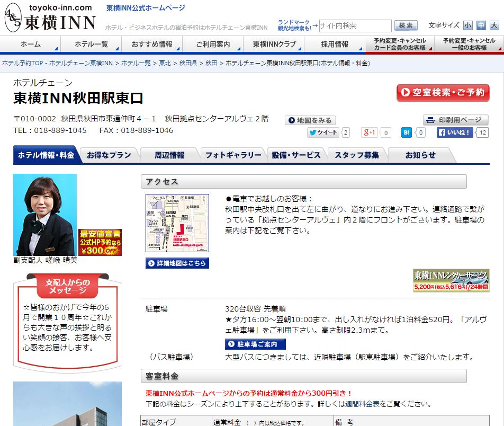Image resolution: width=504 pixels, height=426 pixels.
Task: Open the ご利用案内 menu
Action: coord(213,45)
